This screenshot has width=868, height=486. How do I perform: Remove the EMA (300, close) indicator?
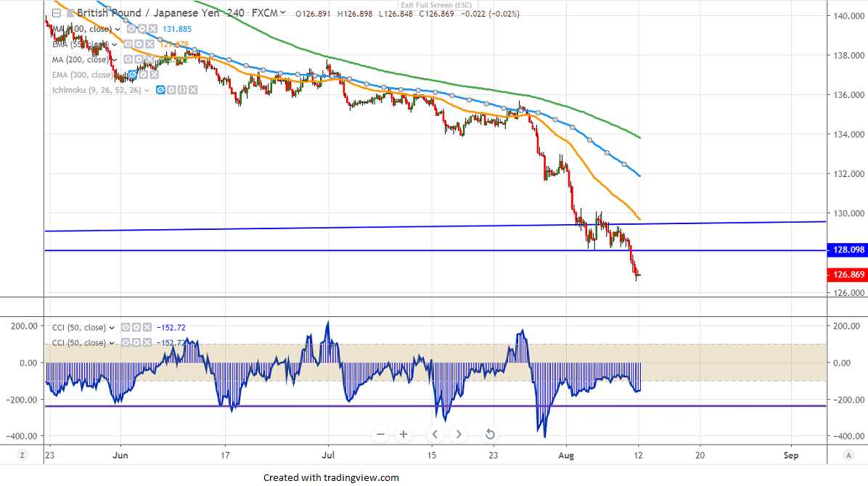coord(154,75)
